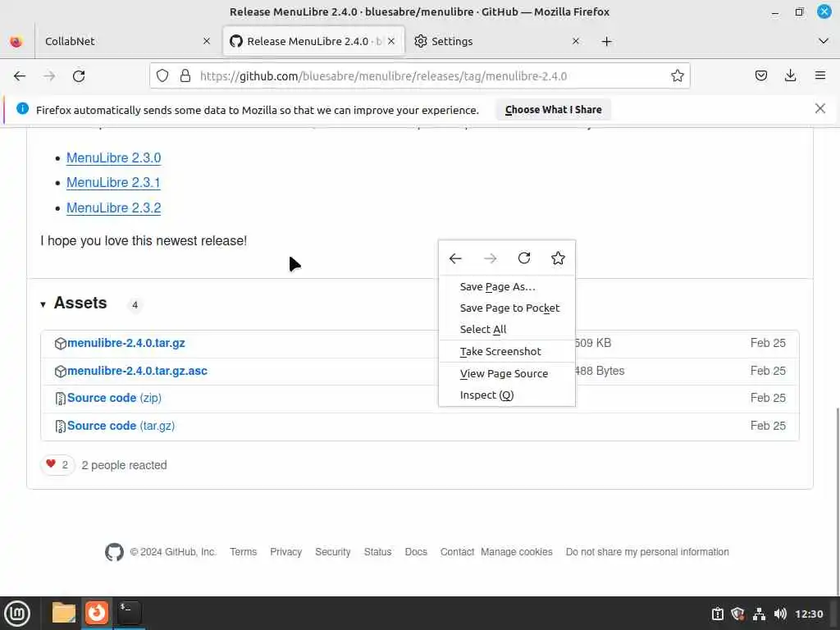Choose View Page Source
Screen dimensions: 840x630
pyautogui.click(x=507, y=374)
